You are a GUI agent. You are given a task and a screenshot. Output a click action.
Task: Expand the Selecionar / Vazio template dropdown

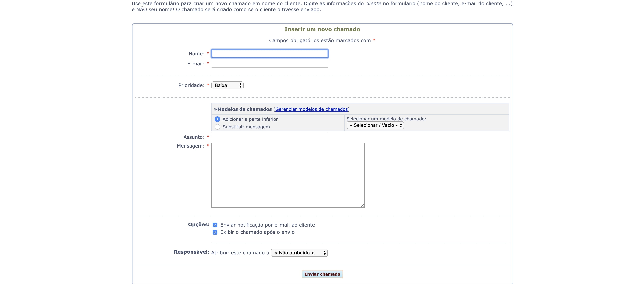[375, 125]
